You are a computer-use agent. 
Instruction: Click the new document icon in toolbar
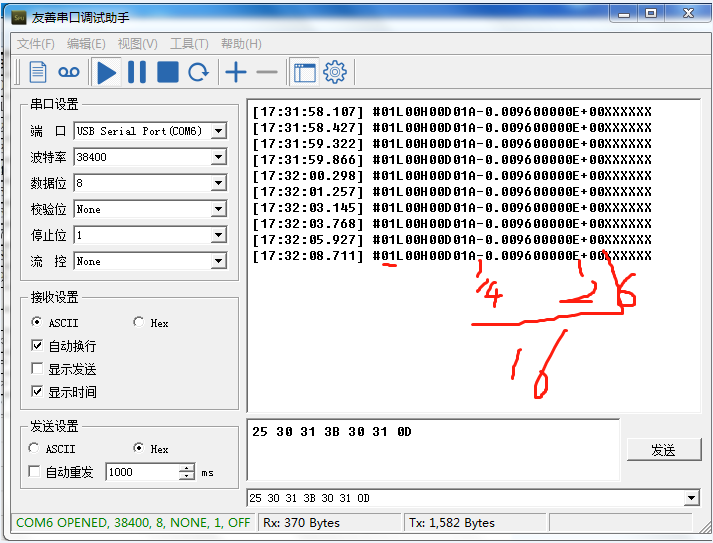(x=38, y=72)
